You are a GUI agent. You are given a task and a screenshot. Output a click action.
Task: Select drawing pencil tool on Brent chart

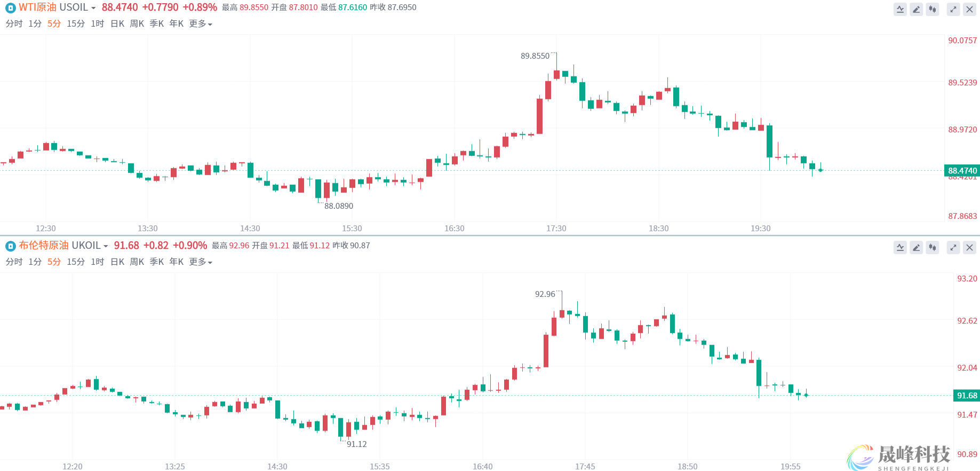click(x=916, y=247)
